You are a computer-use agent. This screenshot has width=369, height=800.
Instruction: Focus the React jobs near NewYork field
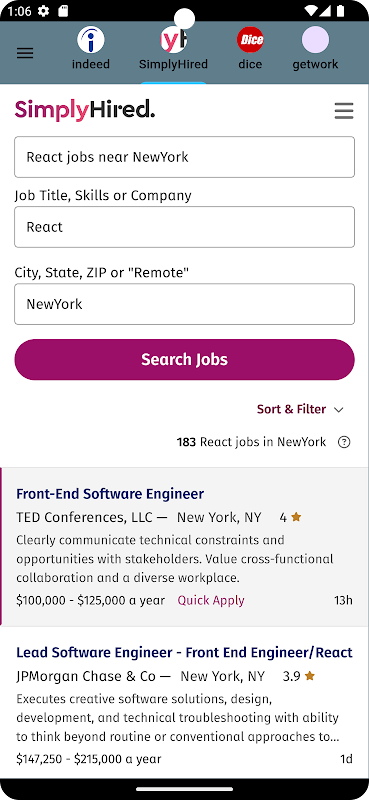click(184, 157)
